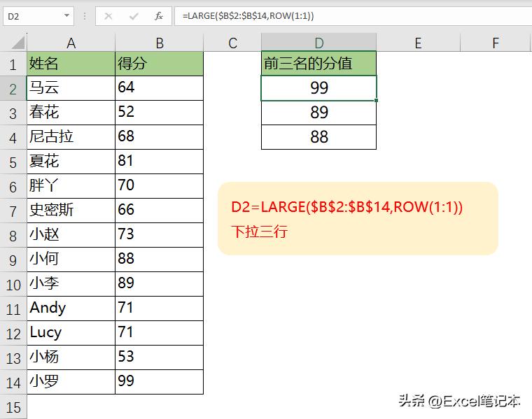This screenshot has height=419, width=532.
Task: Select the cell containing Lucy
Action: coord(71,332)
